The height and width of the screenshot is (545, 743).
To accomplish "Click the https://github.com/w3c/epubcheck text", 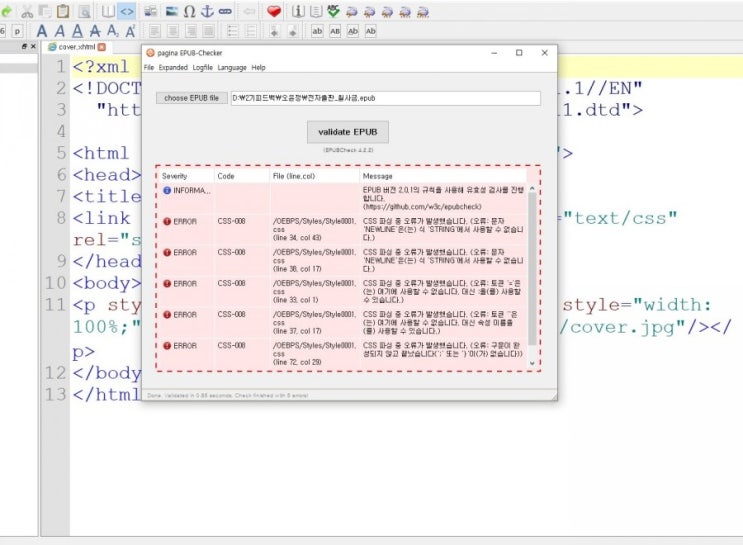I will click(x=422, y=207).
